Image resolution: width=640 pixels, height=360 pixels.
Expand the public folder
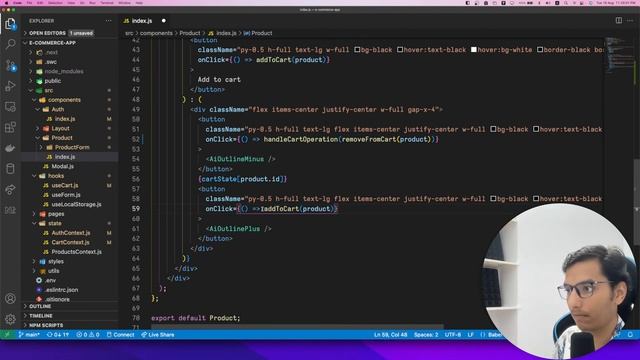coord(53,81)
